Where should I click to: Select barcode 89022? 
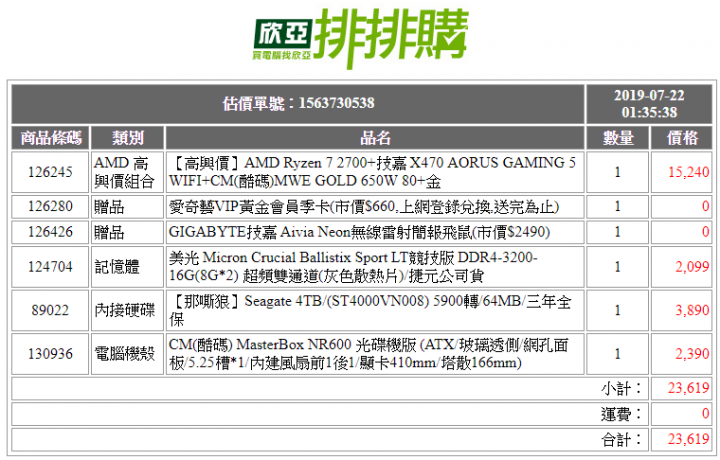click(51, 310)
